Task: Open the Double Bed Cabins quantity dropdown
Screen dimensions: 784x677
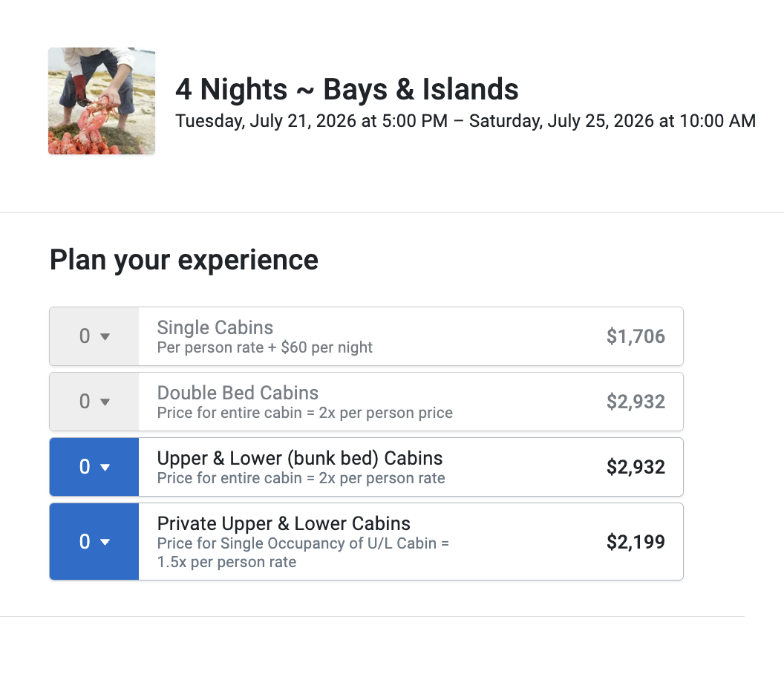Action: 94,402
